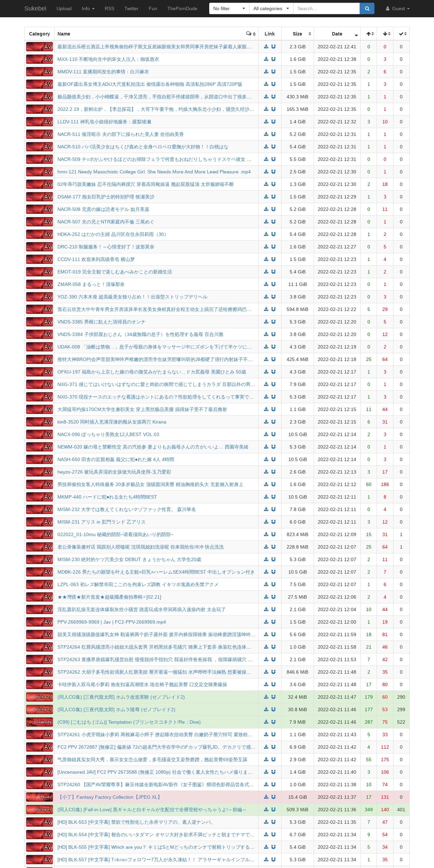Open DSAM-177 torrent title link
The image size is (434, 868).
(x=106, y=197)
